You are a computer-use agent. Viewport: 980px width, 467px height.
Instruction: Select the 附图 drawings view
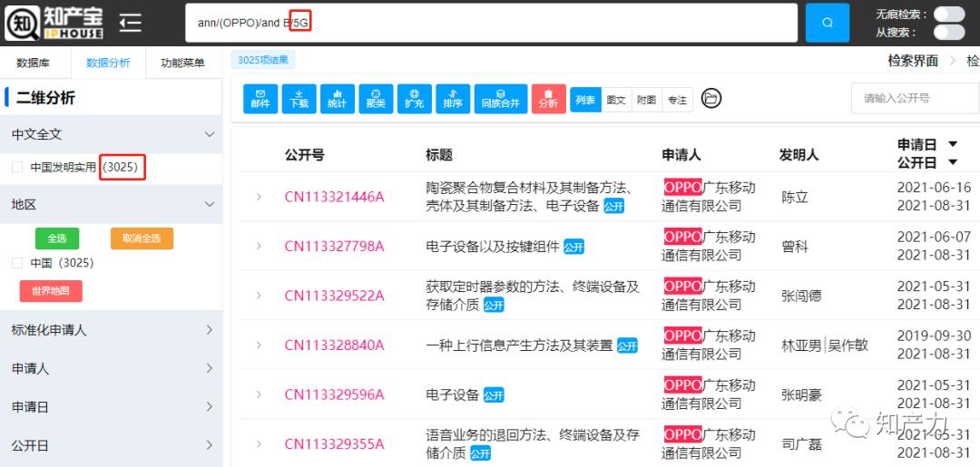click(647, 99)
